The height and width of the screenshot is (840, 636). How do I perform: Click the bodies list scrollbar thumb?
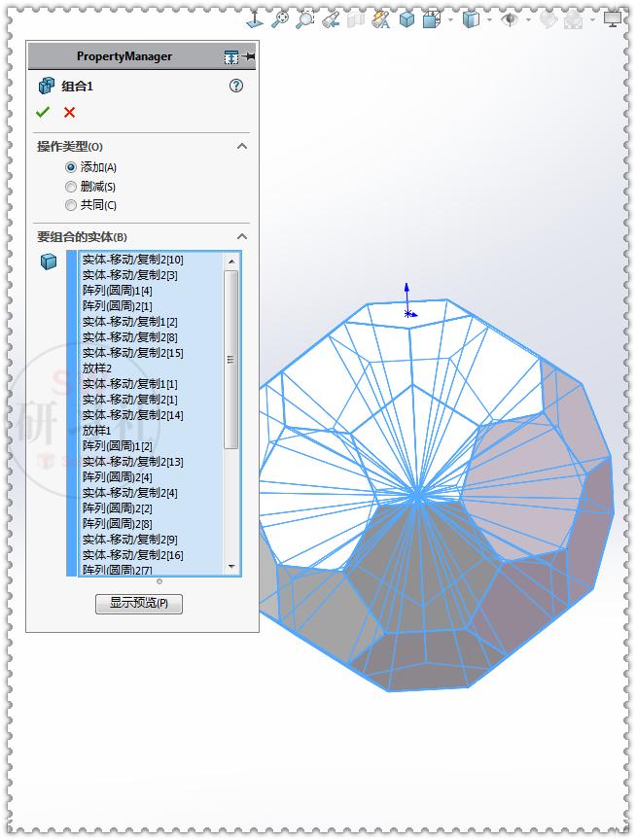tap(230, 360)
